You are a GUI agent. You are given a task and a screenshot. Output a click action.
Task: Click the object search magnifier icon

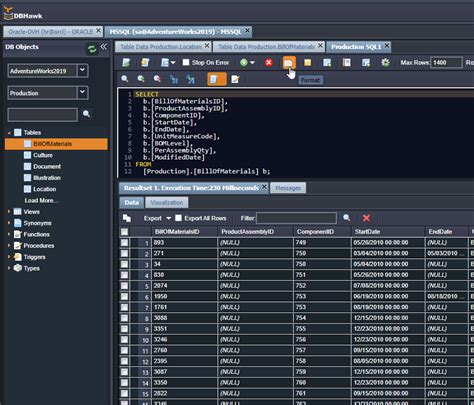pyautogui.click(x=87, y=114)
